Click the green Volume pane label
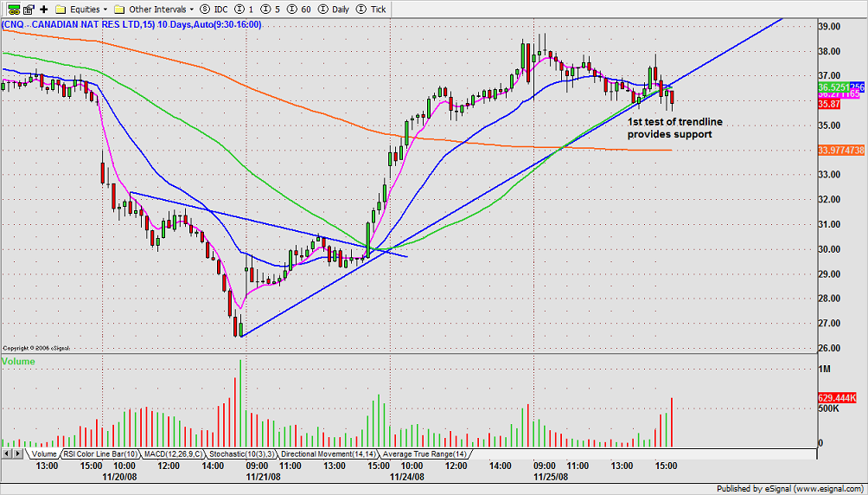This screenshot has height=495, width=868. coord(18,362)
